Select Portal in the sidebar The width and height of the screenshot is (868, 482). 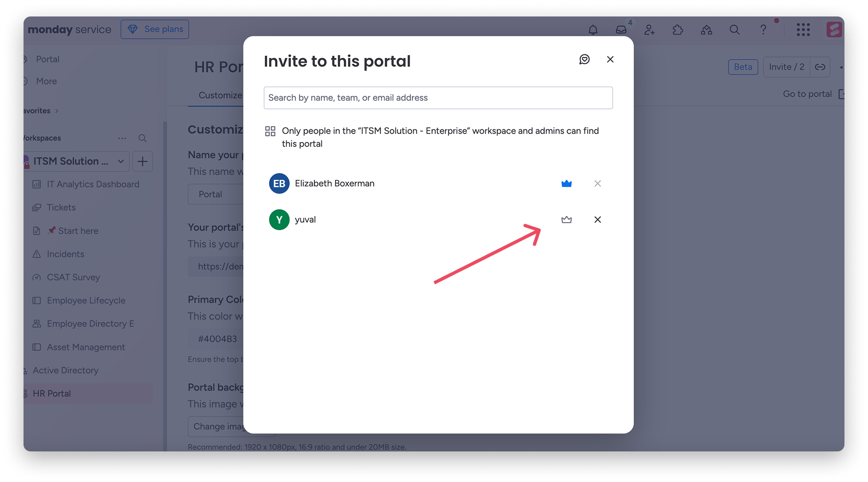48,59
